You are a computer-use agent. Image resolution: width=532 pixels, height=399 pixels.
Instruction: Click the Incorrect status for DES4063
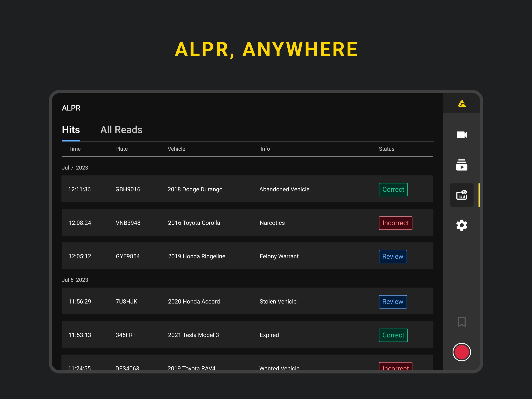click(x=395, y=366)
